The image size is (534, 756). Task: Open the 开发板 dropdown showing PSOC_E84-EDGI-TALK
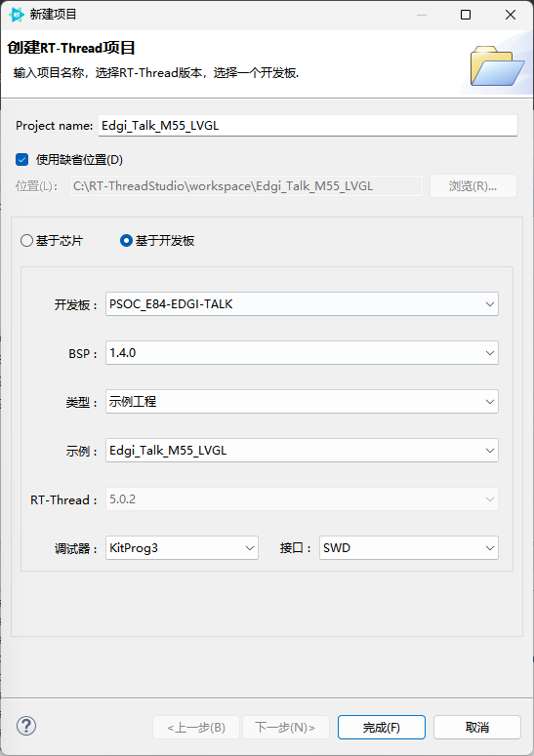(x=302, y=304)
